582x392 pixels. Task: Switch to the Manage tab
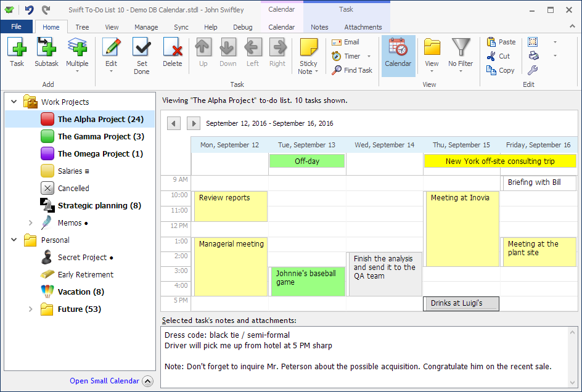coord(146,27)
